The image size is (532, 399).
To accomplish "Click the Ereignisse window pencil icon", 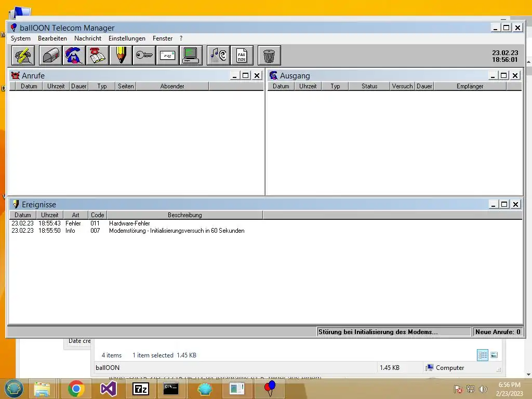I will click(16, 204).
